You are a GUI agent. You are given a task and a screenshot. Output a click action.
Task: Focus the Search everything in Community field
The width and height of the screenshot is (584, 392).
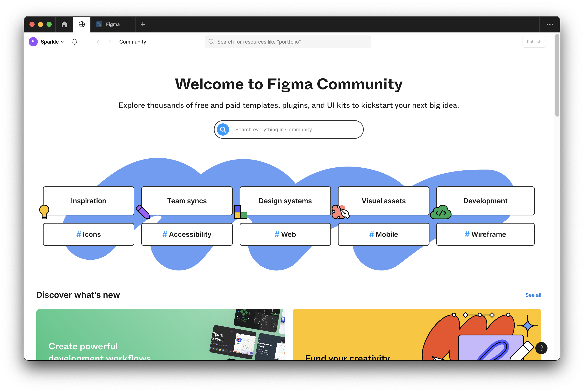click(295, 130)
